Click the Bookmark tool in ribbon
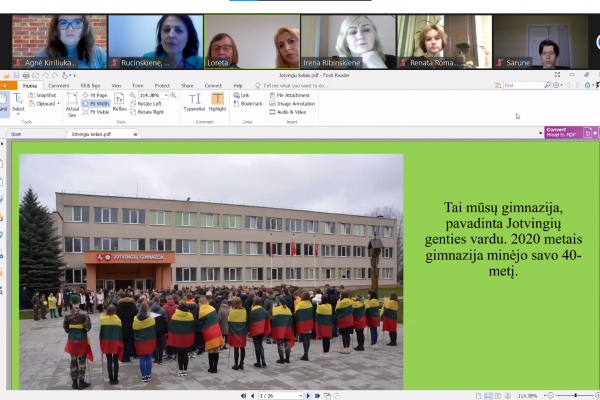Viewport: 600px width, 400px height. click(248, 104)
